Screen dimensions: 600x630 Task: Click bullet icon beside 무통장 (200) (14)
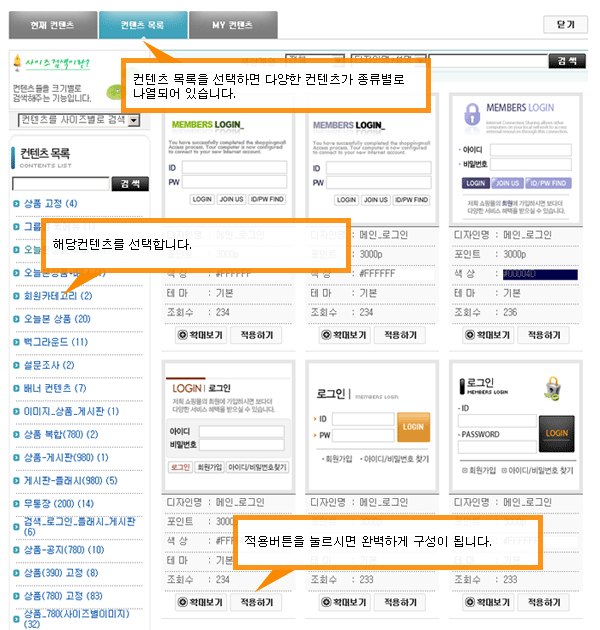[16, 503]
